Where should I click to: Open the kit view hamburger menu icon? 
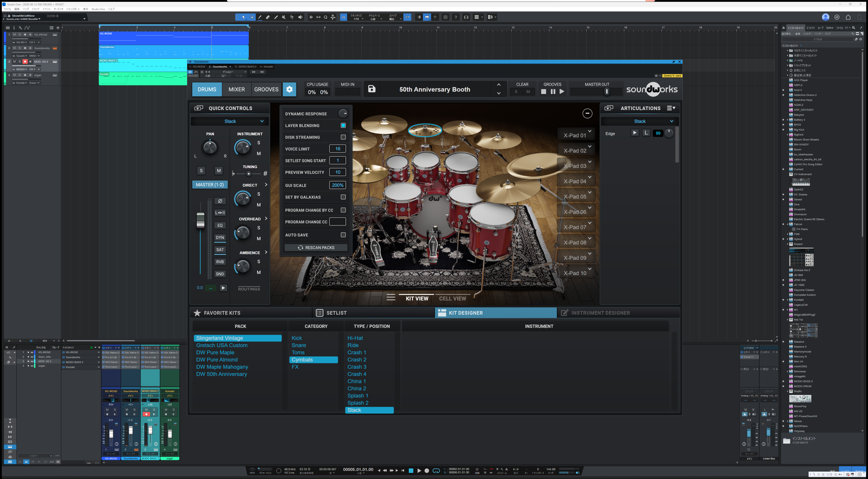pyautogui.click(x=391, y=298)
